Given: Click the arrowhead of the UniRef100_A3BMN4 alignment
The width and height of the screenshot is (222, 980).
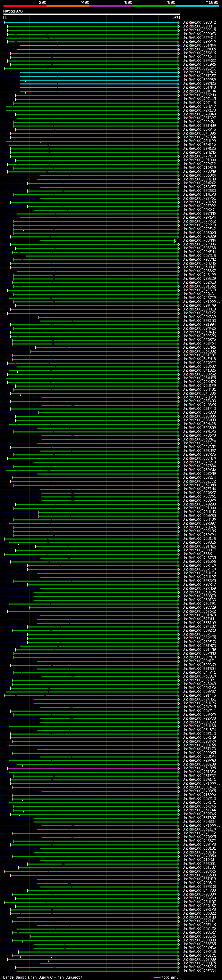Looking at the screenshot, I should 175,241.
